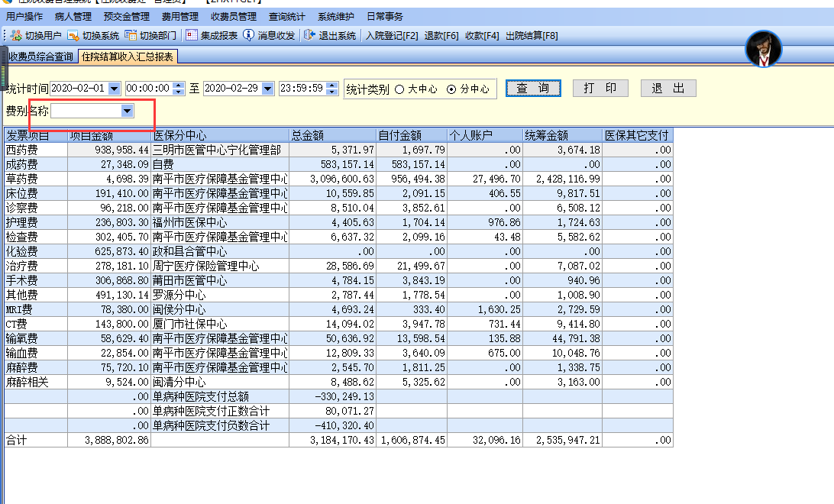Expand the 费别名称 dropdown arrow
This screenshot has width=834, height=504.
(127, 111)
